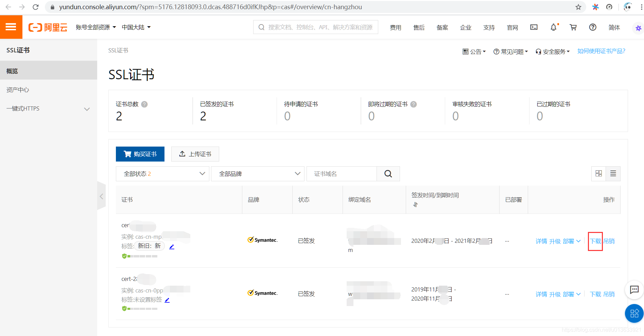Click 下载 for cert-2
The height and width of the screenshot is (336, 644).
click(x=595, y=294)
